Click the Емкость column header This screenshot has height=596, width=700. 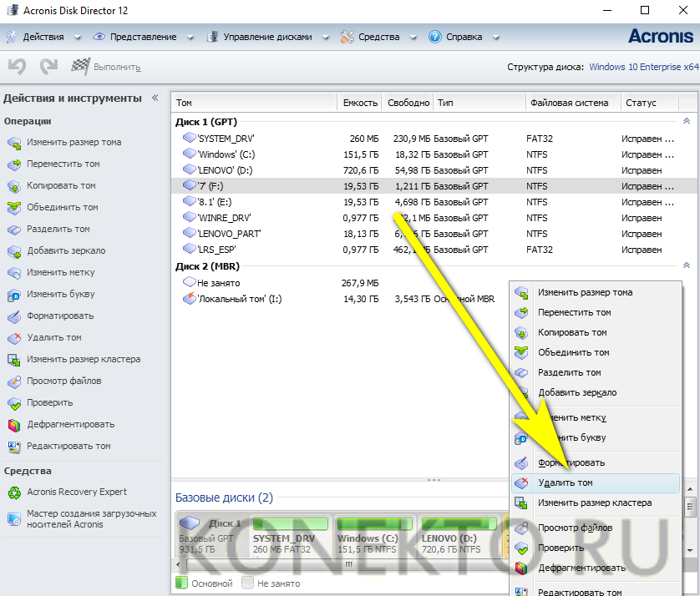359,103
